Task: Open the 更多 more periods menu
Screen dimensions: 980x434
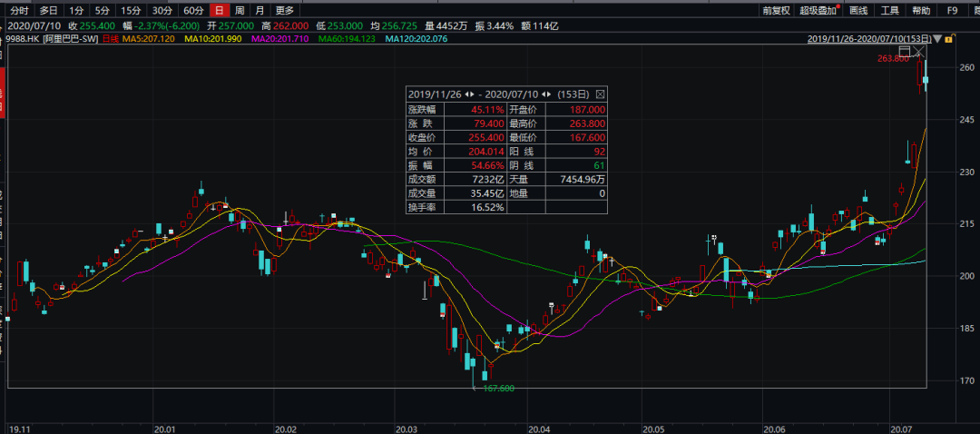Action: [x=285, y=11]
